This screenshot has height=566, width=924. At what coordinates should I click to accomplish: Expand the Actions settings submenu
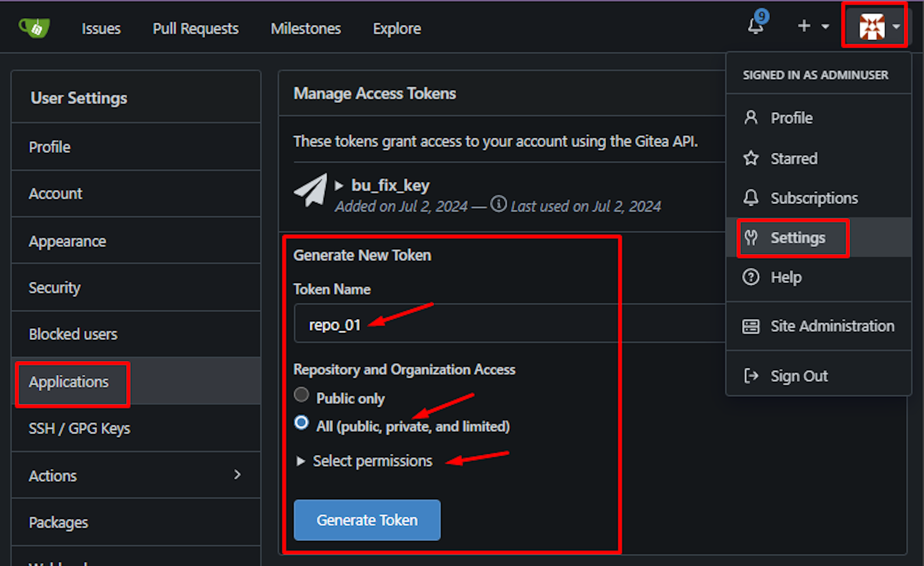237,475
